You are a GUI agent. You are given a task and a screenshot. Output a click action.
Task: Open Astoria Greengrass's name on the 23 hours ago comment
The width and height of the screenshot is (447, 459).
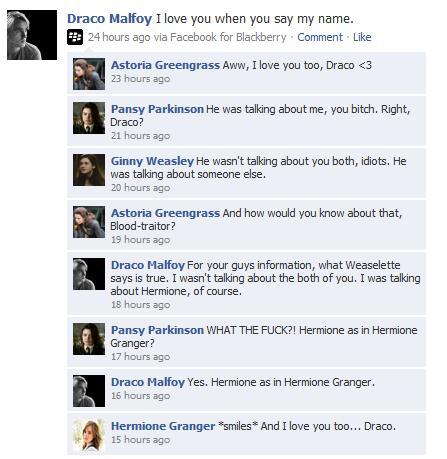pyautogui.click(x=165, y=65)
